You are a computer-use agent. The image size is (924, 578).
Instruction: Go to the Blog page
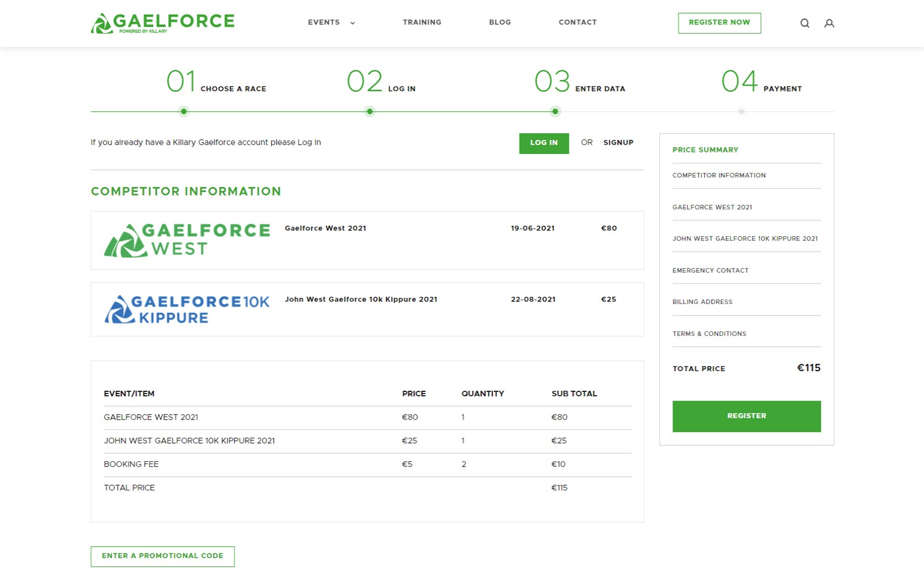pos(500,23)
